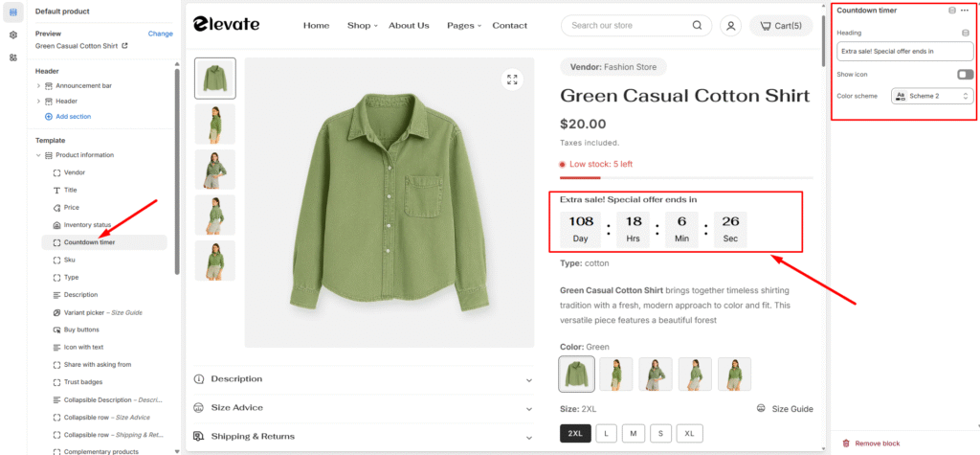Collapse the Product information section

pyautogui.click(x=38, y=155)
